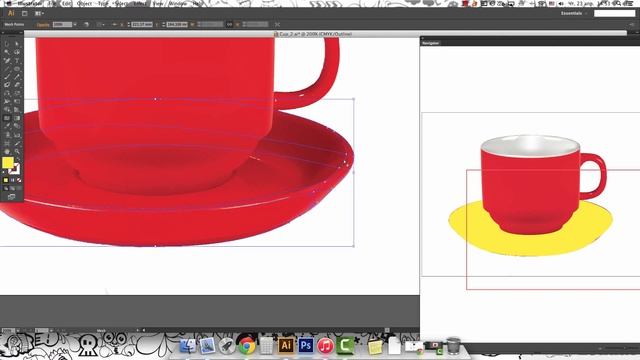Select the Pen tool
This screenshot has height=360, width=640.
tap(7, 60)
